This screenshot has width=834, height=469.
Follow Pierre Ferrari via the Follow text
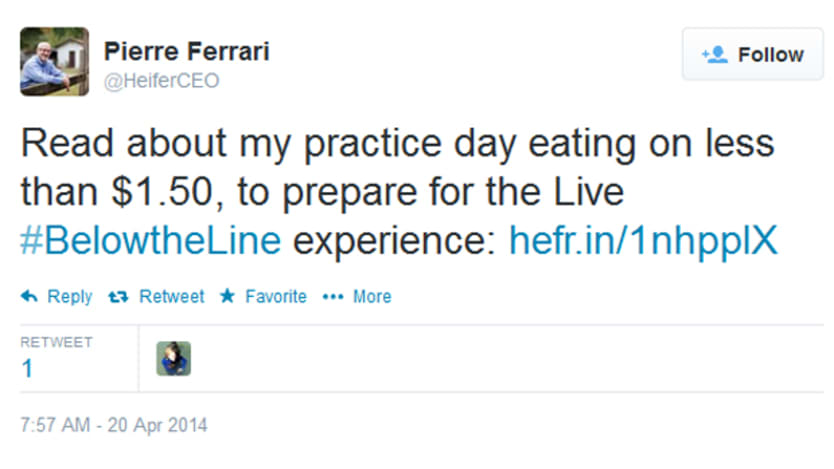770,54
